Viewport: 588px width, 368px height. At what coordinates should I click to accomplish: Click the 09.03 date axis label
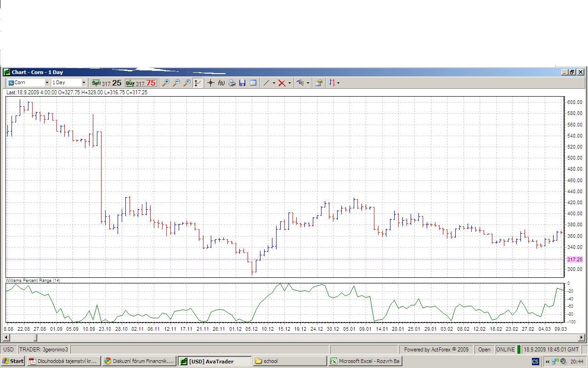560,329
